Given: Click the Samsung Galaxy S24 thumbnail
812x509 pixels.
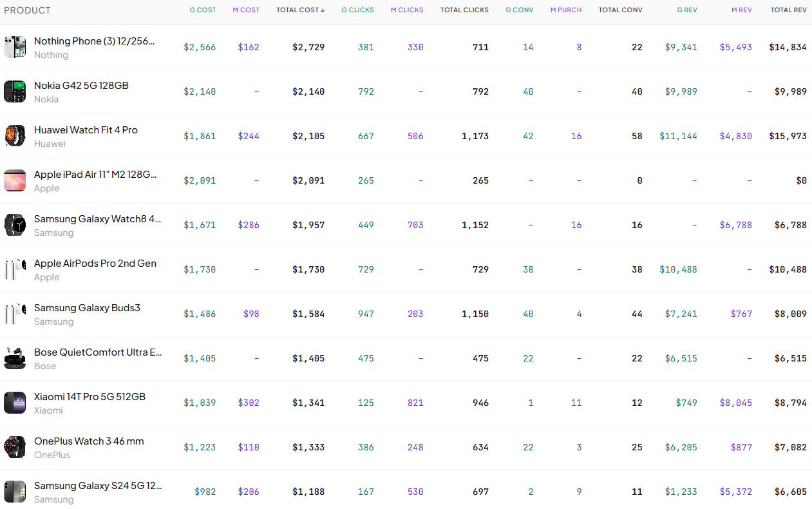Looking at the screenshot, I should coord(14,491).
